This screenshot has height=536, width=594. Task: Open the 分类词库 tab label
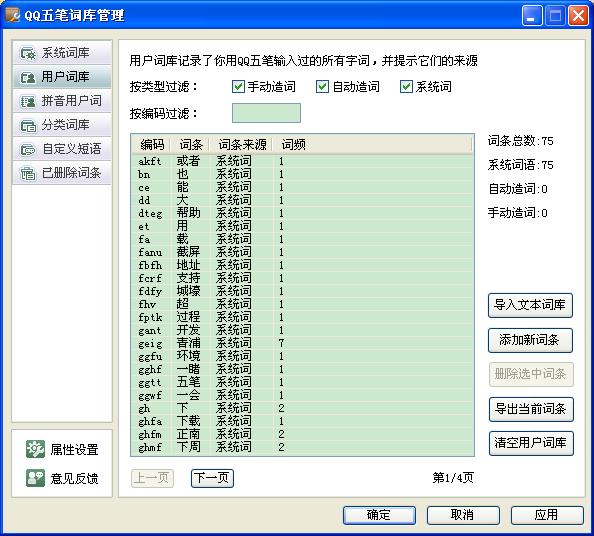(x=66, y=125)
